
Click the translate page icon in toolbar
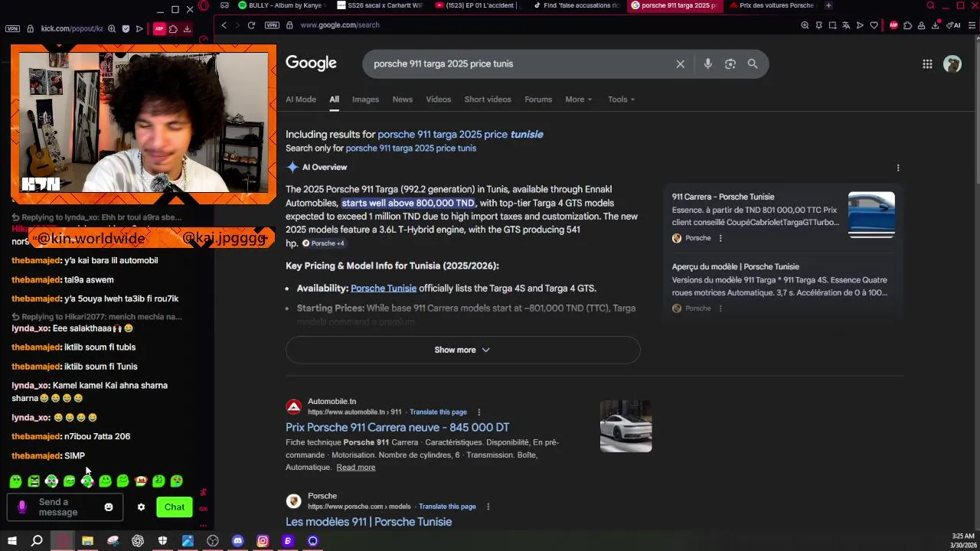pos(846,25)
